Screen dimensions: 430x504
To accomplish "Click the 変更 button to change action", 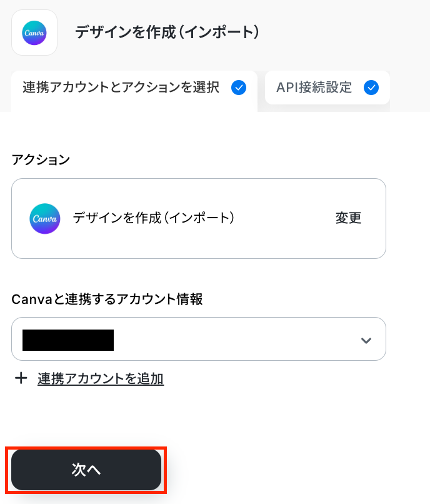I will point(348,218).
